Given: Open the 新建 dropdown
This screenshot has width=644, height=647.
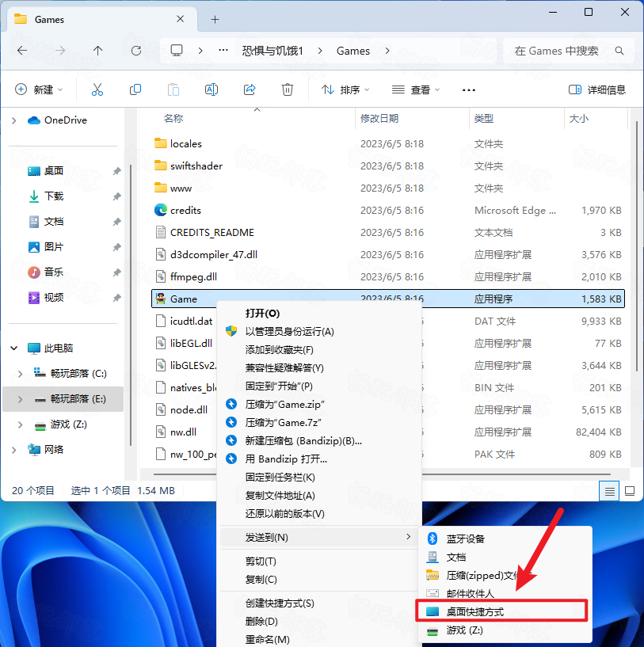Looking at the screenshot, I should 39,89.
